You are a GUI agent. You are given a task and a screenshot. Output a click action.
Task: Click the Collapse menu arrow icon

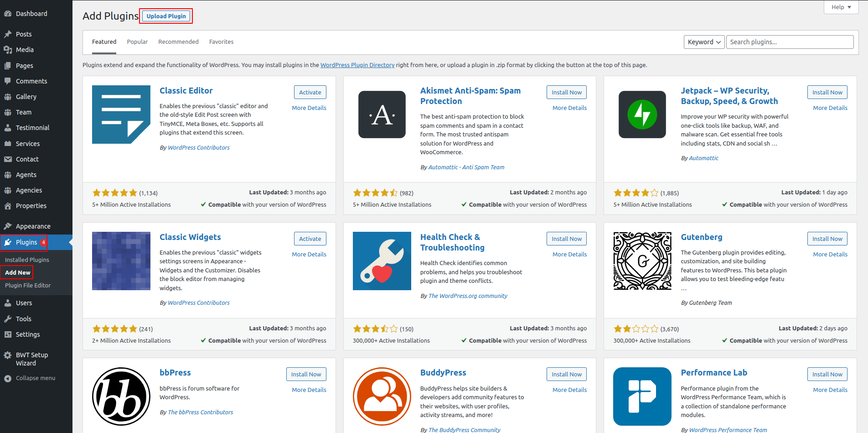click(x=8, y=378)
